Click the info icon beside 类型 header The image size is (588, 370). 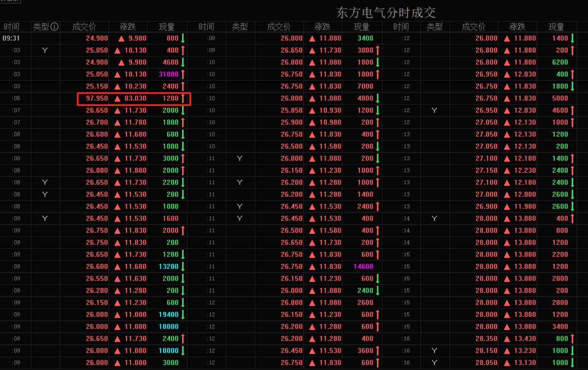[54, 27]
